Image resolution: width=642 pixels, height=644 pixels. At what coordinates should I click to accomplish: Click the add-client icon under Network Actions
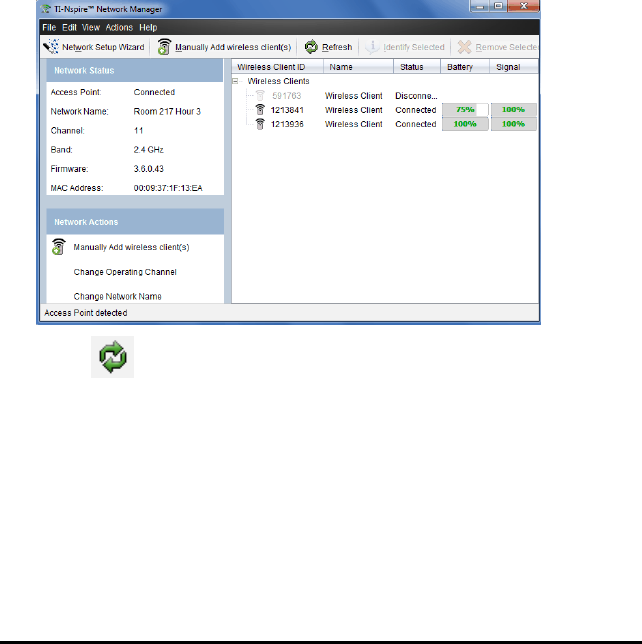coord(58,247)
